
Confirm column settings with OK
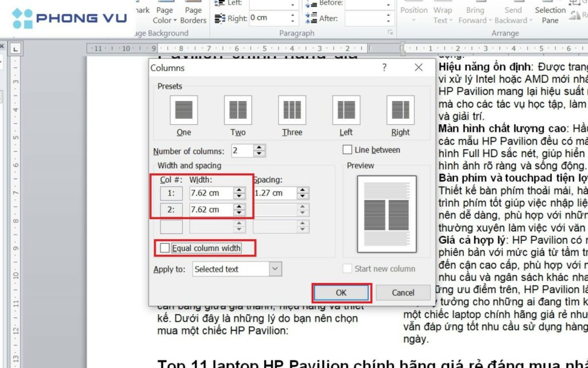pyautogui.click(x=341, y=292)
